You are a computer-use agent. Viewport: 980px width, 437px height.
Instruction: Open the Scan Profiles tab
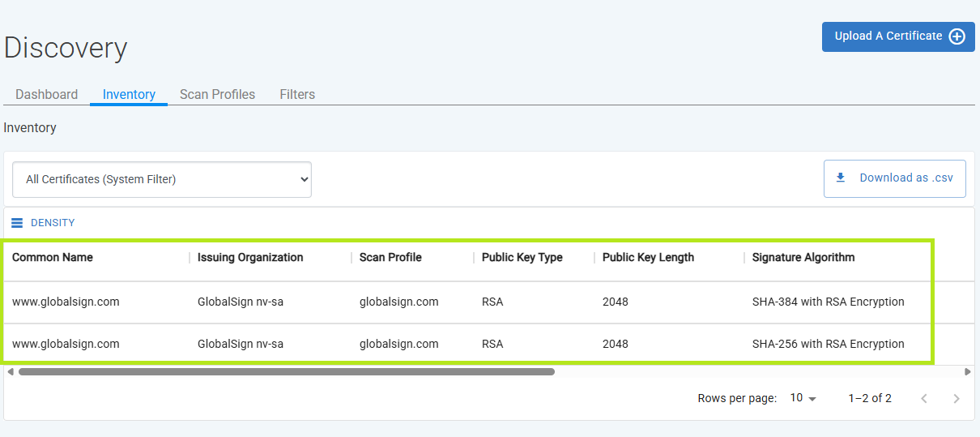point(217,94)
